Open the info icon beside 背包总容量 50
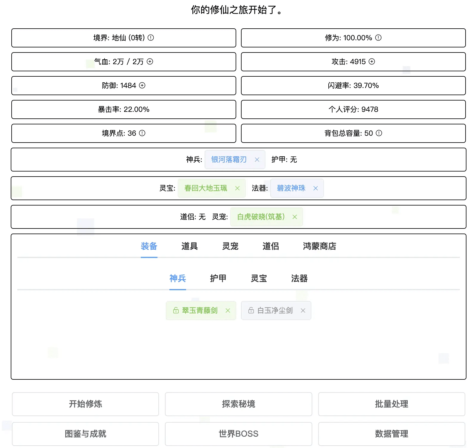Screen dimensions: 476x448 click(x=379, y=133)
